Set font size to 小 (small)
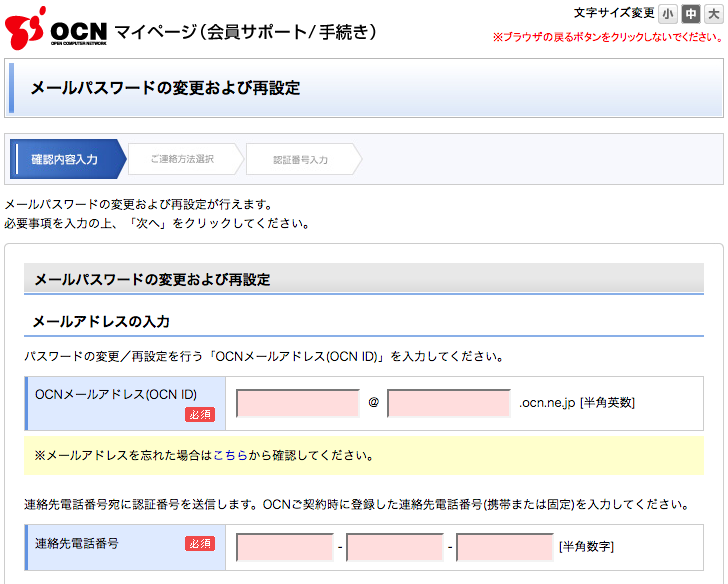Screen dimensions: 728x584 pos(668,14)
